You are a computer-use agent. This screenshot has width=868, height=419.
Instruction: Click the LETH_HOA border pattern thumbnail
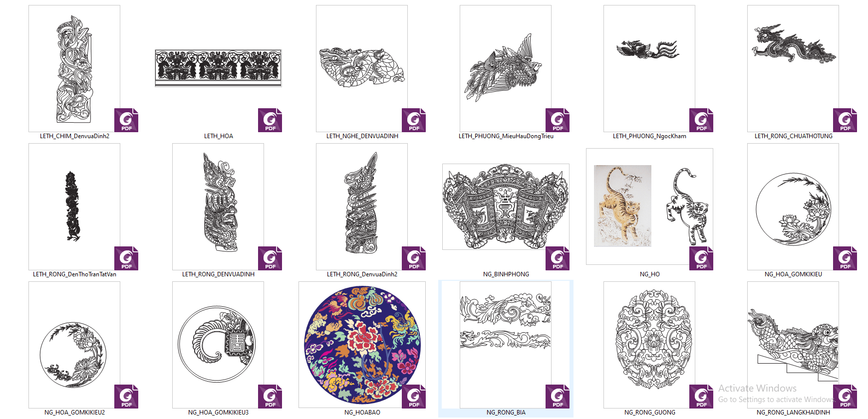[218, 68]
